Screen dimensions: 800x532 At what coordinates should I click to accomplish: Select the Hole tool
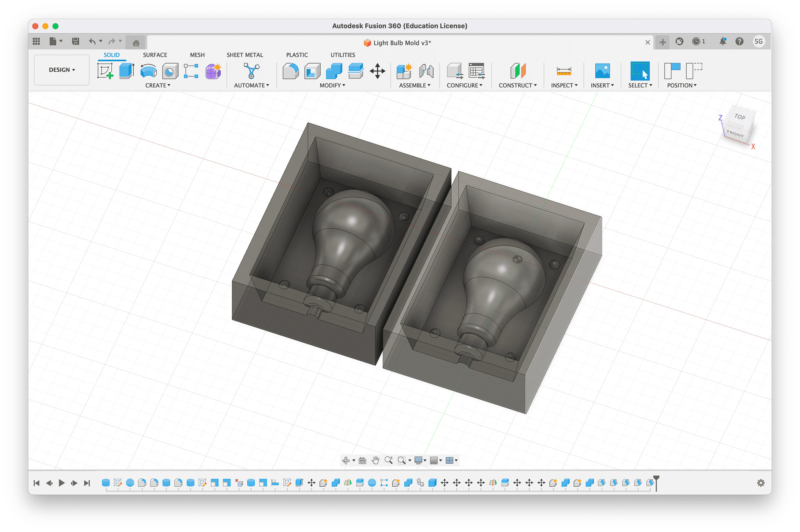coord(170,71)
